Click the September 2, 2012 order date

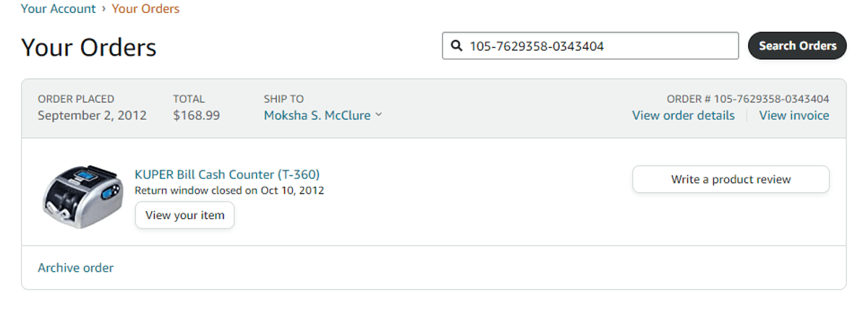point(92,116)
